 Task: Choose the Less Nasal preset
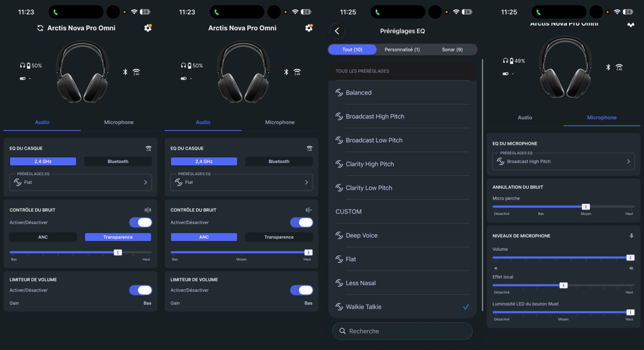[402, 283]
